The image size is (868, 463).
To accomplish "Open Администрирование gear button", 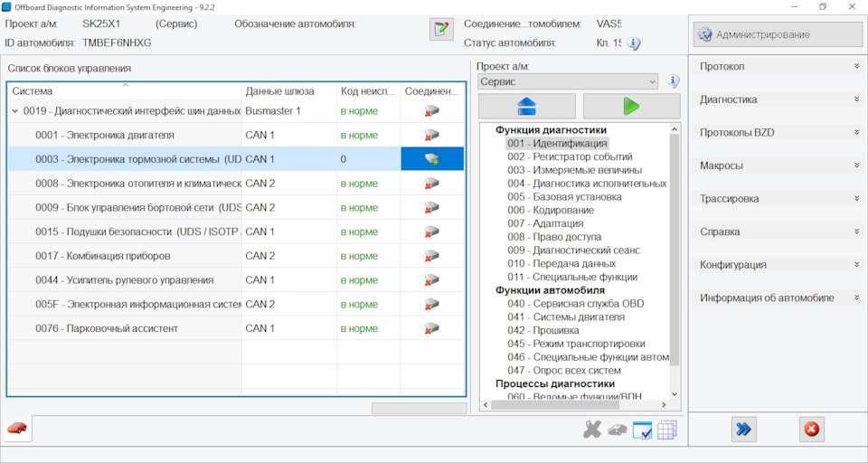I will point(778,34).
